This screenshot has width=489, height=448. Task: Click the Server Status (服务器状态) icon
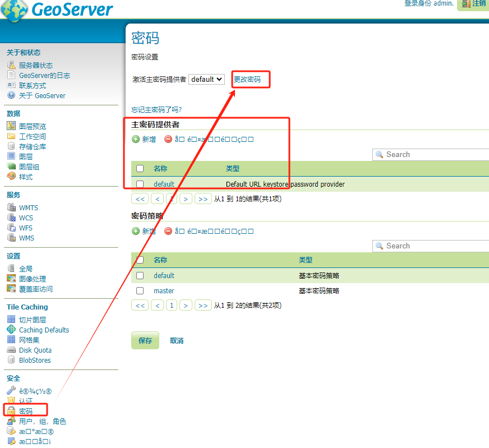[11, 65]
